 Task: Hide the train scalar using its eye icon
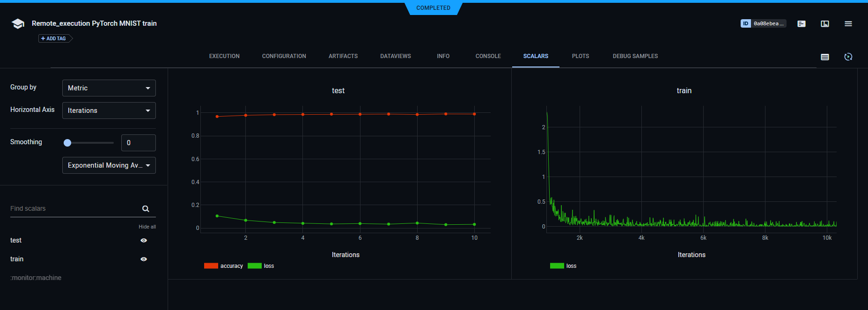(144, 259)
